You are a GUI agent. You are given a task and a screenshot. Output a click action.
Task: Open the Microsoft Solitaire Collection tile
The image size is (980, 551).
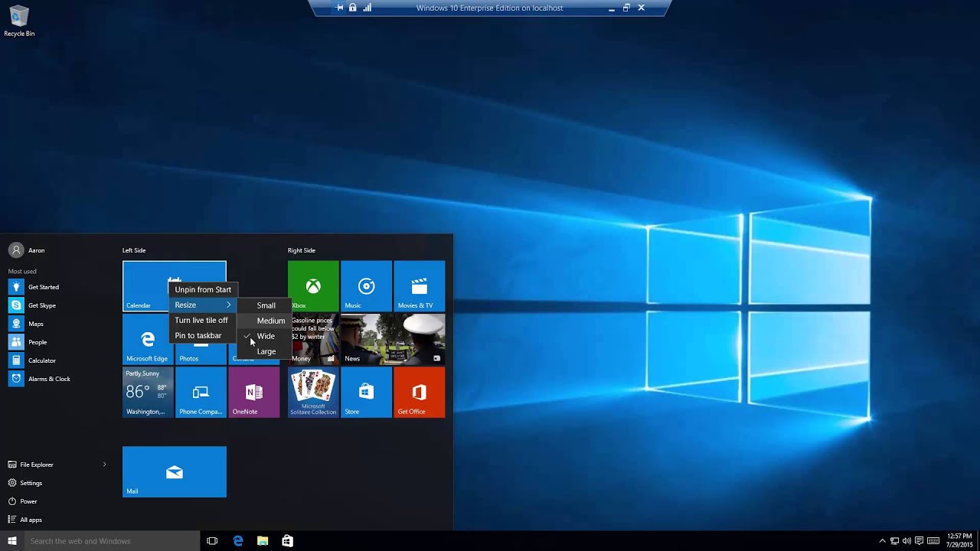coord(313,392)
